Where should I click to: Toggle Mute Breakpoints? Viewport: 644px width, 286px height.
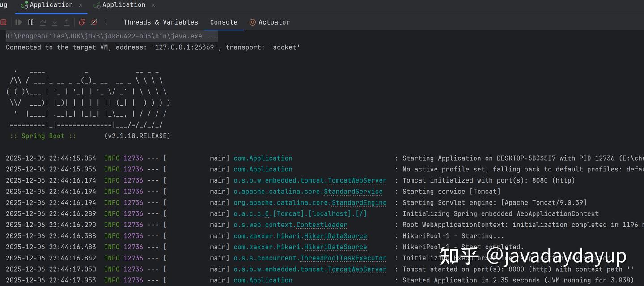[x=94, y=22]
